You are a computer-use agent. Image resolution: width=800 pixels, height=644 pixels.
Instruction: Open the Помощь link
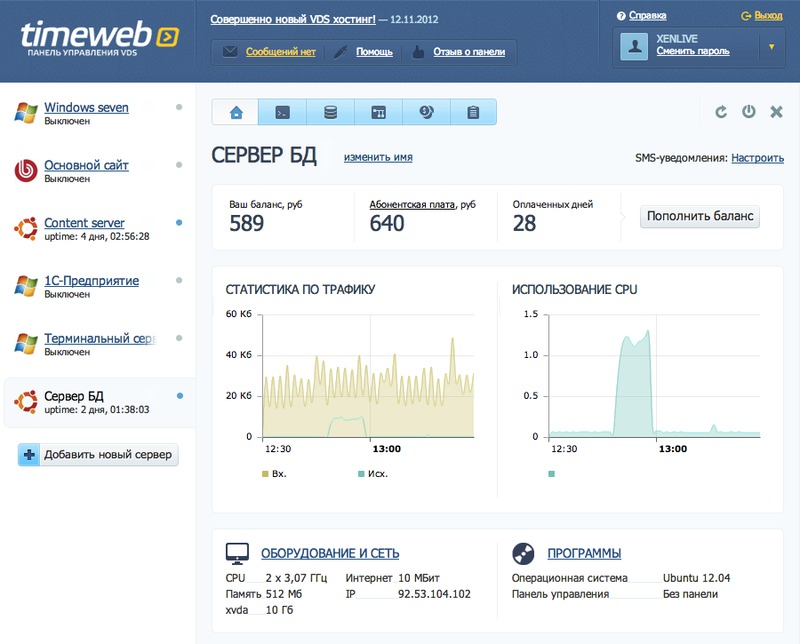374,52
